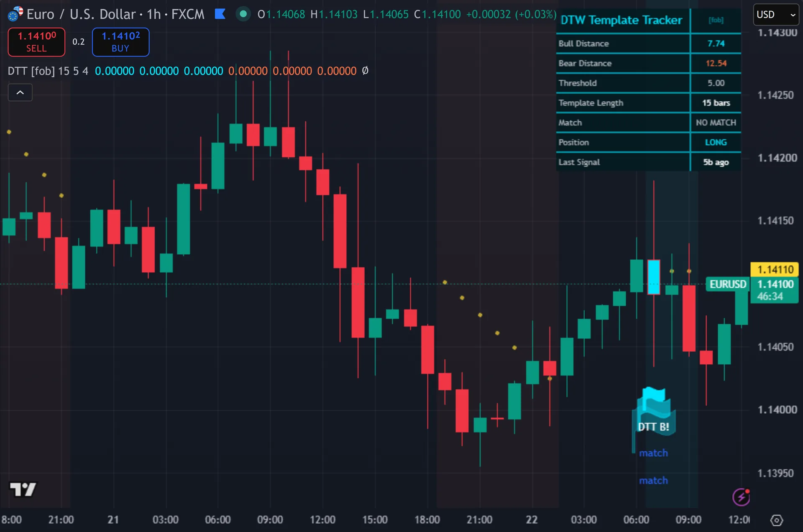Collapse the indicator legend chevron

[20, 92]
